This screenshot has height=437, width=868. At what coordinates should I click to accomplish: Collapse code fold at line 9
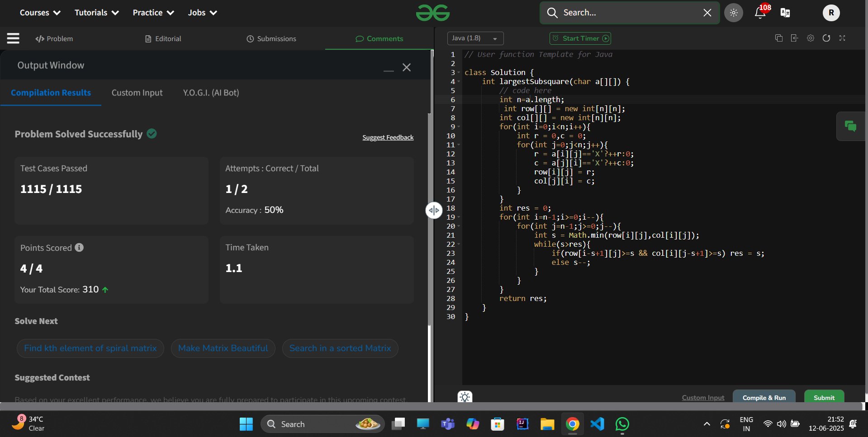click(x=459, y=127)
